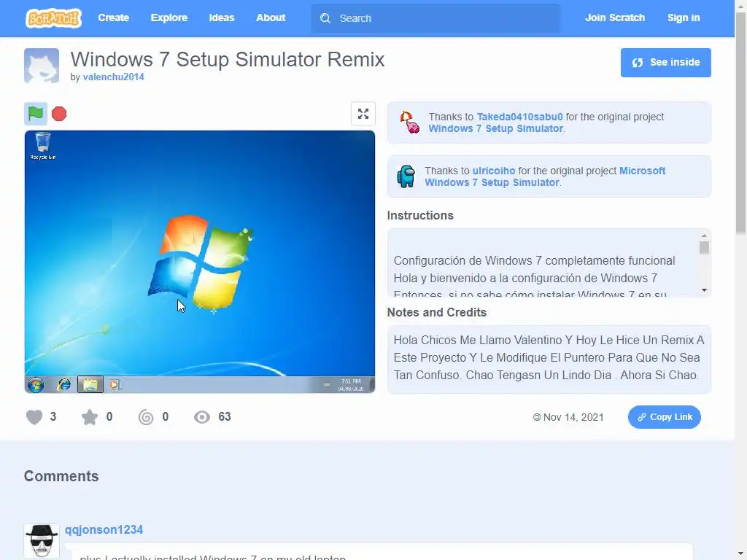Open qqjonson1234 commenter profile link
The height and width of the screenshot is (560, 747).
point(104,529)
